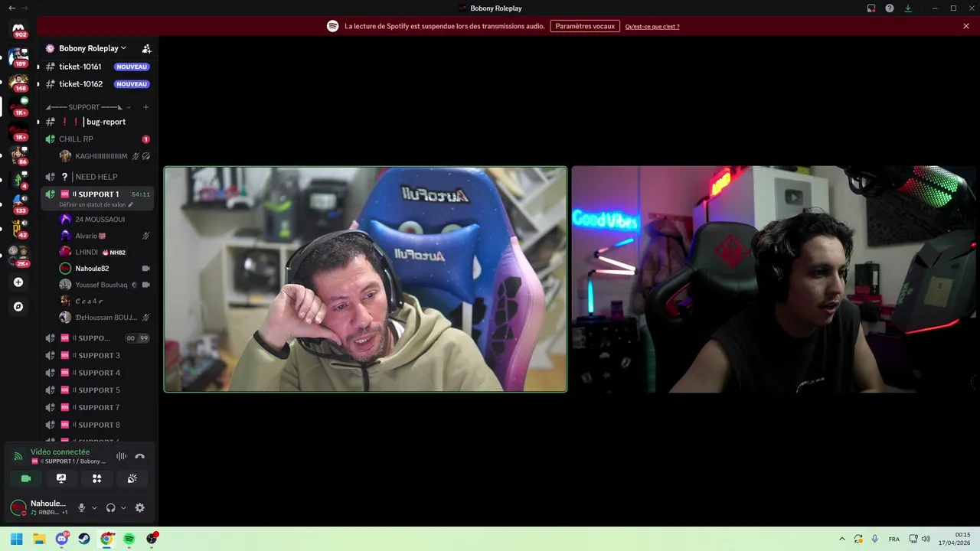Expand microphone input options arrow

94,507
